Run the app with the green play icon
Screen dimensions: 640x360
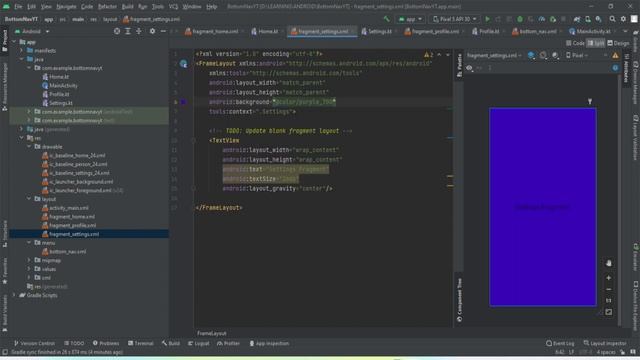(x=487, y=19)
